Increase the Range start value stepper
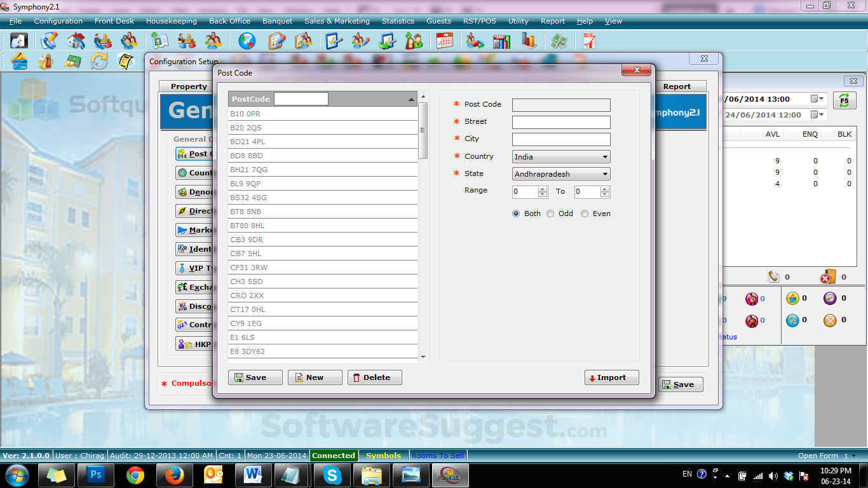 point(543,189)
